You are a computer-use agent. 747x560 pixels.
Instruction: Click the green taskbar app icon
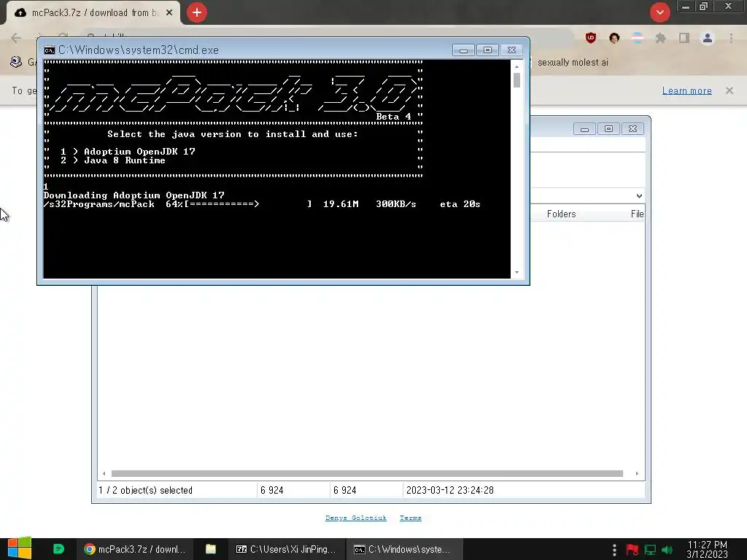(58, 549)
